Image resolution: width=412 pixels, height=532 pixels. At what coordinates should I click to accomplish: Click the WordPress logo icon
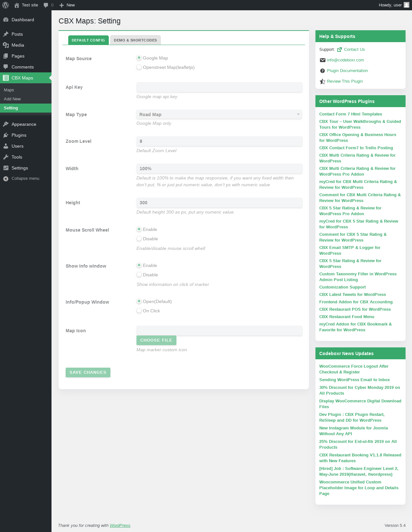click(x=5, y=5)
